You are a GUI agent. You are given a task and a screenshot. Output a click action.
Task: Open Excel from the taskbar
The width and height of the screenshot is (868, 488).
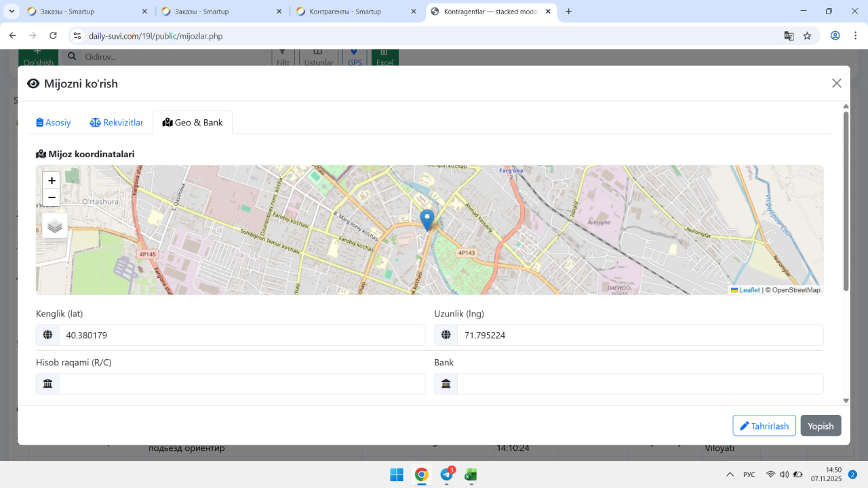click(471, 474)
